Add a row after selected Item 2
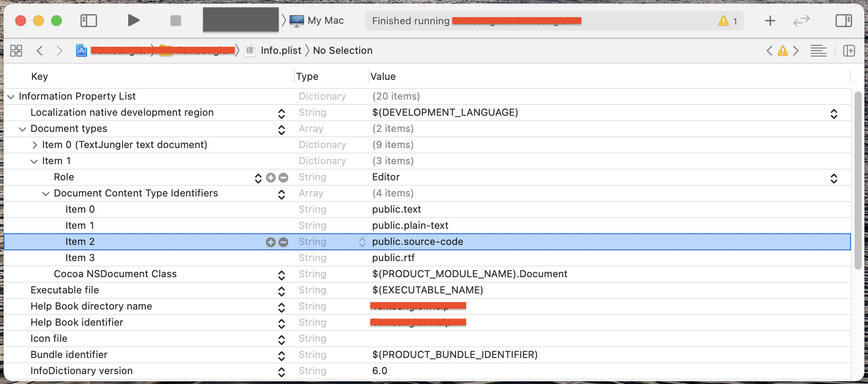Image resolution: width=868 pixels, height=384 pixels. click(x=271, y=242)
